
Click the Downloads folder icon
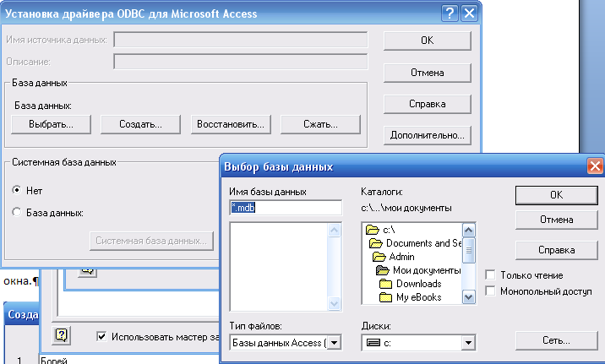click(385, 284)
